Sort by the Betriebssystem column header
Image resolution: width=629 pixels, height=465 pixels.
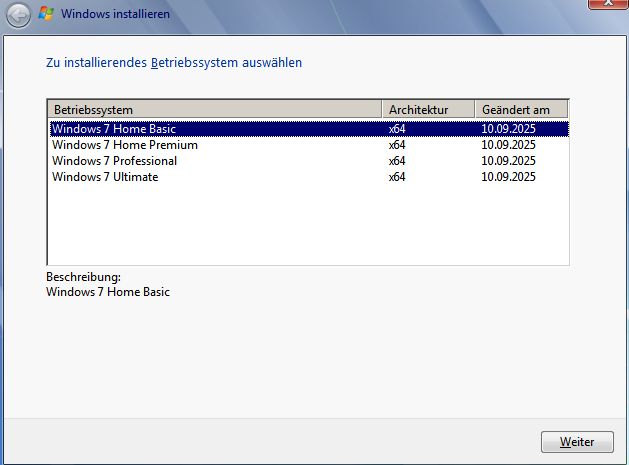click(x=215, y=110)
